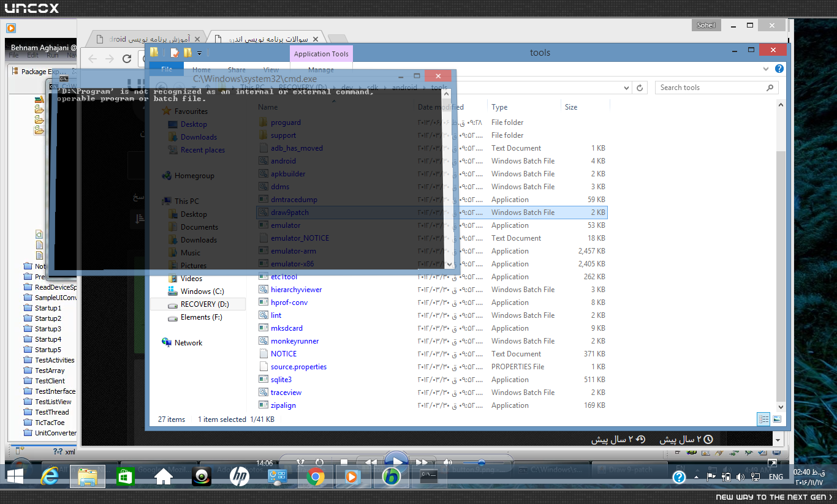Open the Eclipse Edit menu
The width and height of the screenshot is (837, 504).
tap(32, 55)
